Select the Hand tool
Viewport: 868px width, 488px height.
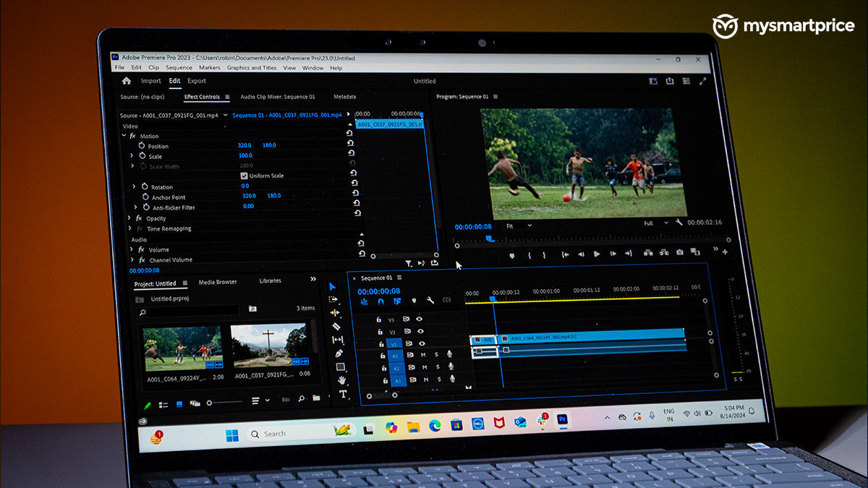pyautogui.click(x=341, y=380)
